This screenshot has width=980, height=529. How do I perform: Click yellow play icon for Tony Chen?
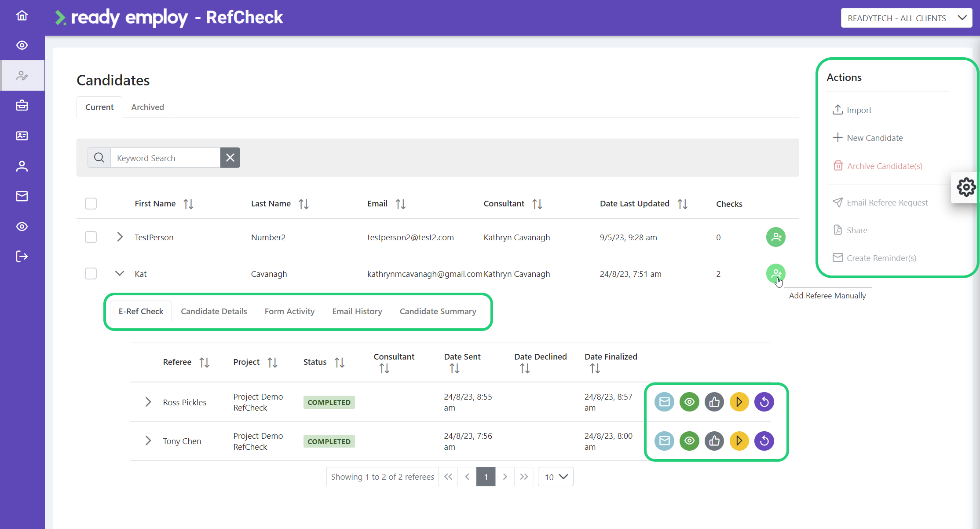pos(739,441)
